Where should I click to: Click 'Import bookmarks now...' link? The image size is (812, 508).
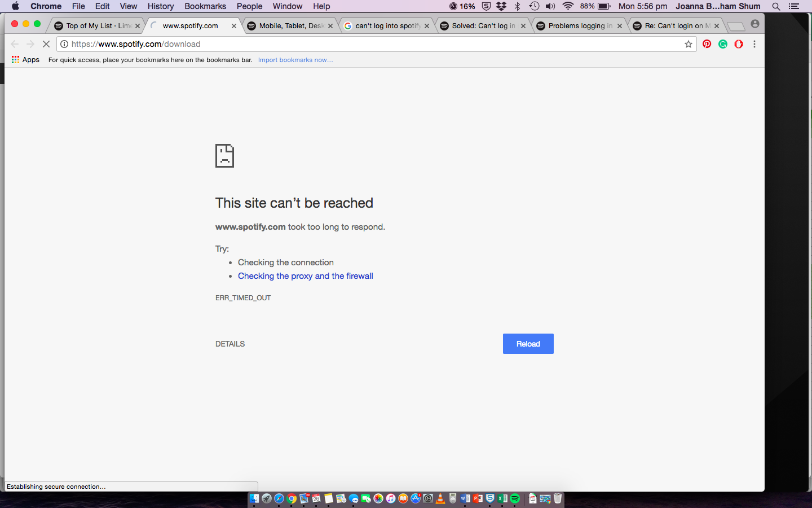coord(295,60)
